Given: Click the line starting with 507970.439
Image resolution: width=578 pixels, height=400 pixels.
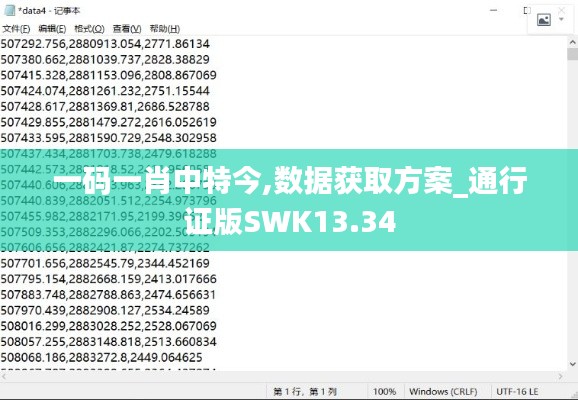Looking at the screenshot, I should coord(105,310).
